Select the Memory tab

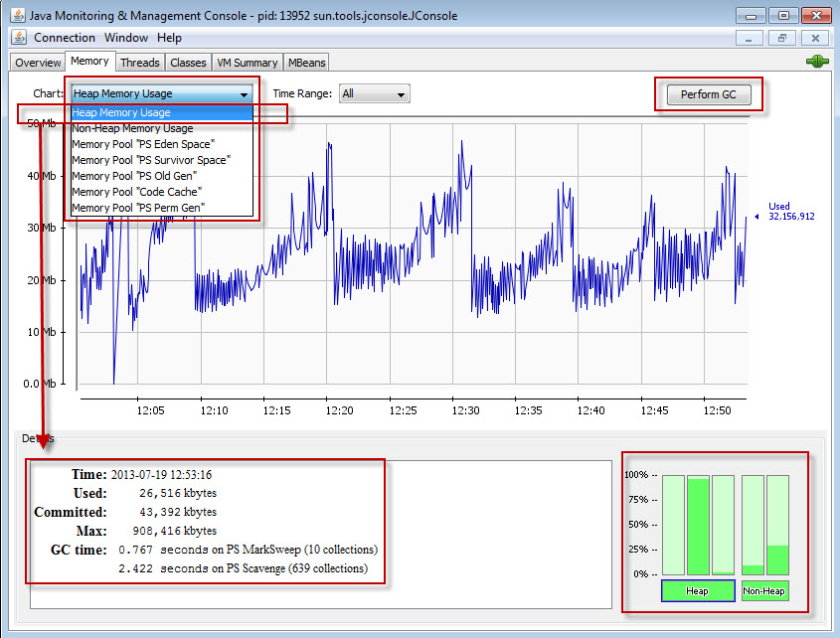pos(89,61)
